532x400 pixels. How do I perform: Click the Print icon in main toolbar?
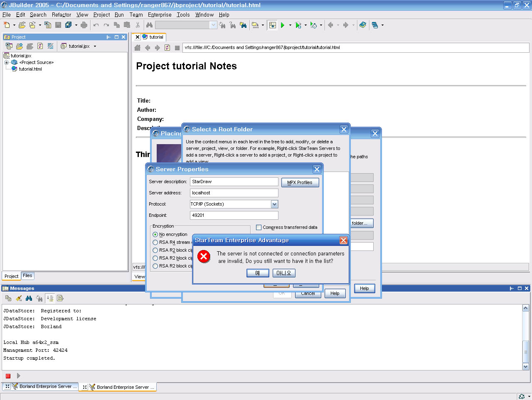click(84, 25)
